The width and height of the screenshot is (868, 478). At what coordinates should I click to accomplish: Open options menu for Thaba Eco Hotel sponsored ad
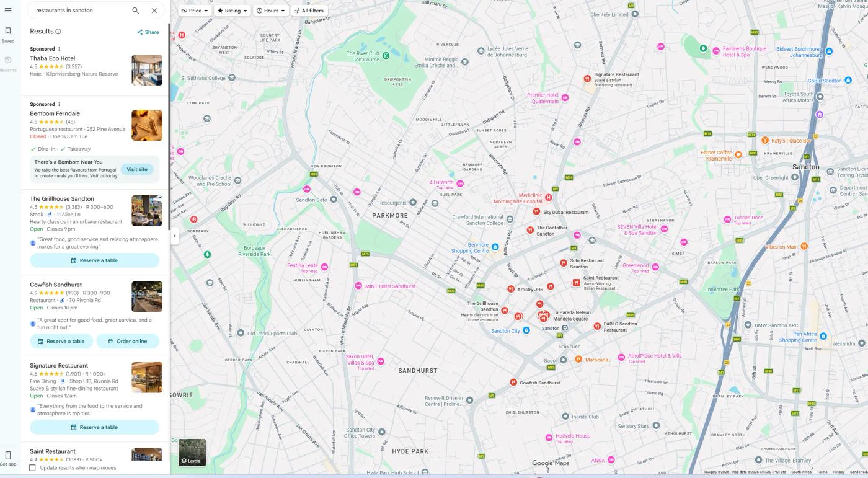tap(60, 49)
